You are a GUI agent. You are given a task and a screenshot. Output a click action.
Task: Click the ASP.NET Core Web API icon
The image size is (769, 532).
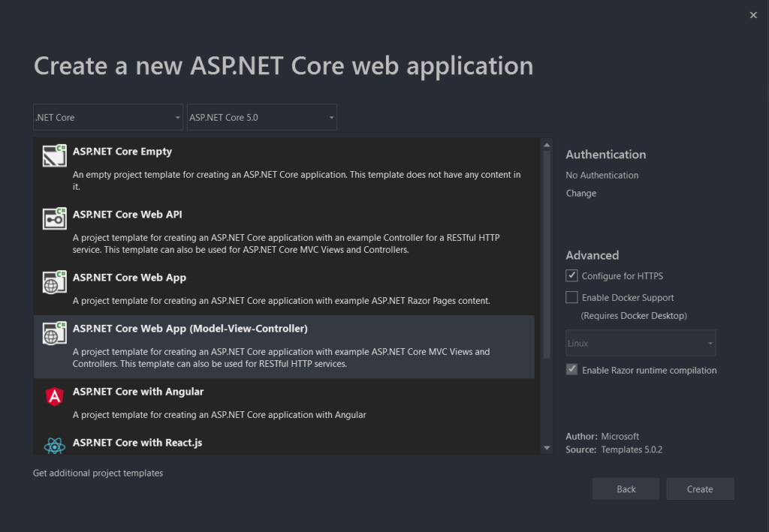(53, 218)
